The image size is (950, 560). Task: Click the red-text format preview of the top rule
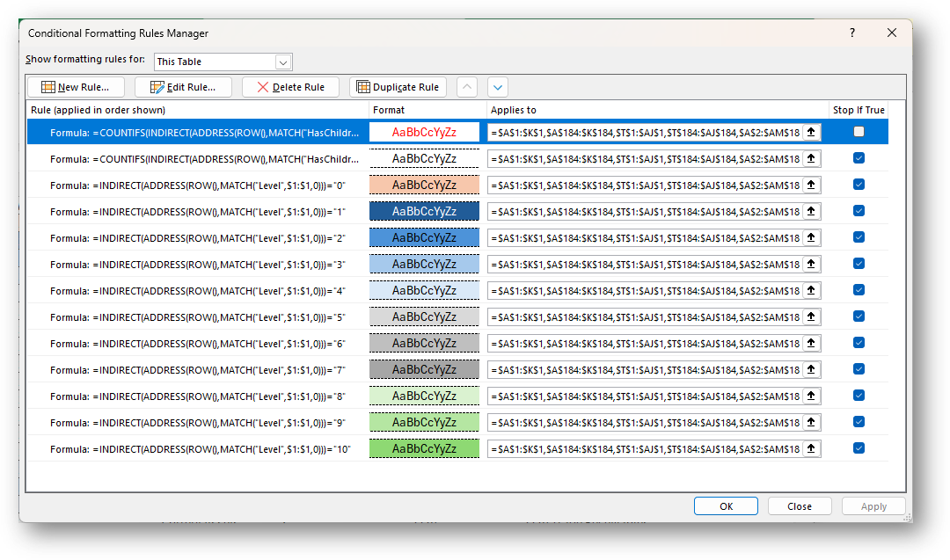[x=425, y=130]
